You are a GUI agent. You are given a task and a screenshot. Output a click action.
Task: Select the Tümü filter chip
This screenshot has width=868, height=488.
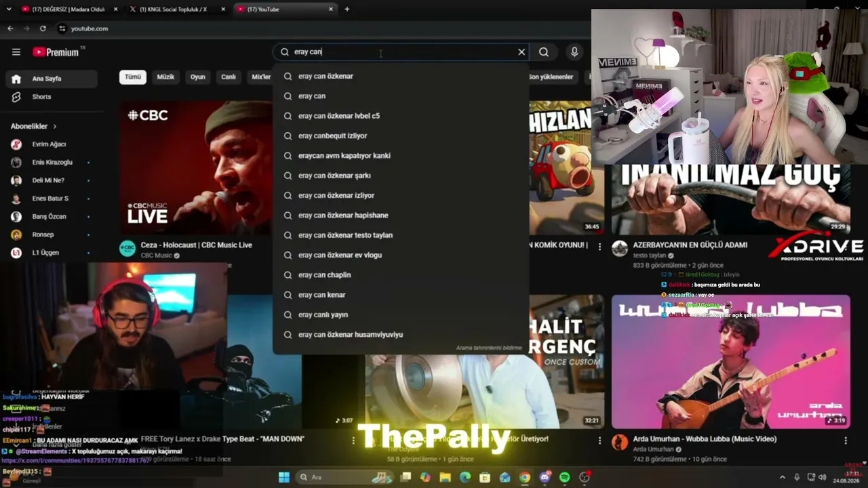(133, 77)
